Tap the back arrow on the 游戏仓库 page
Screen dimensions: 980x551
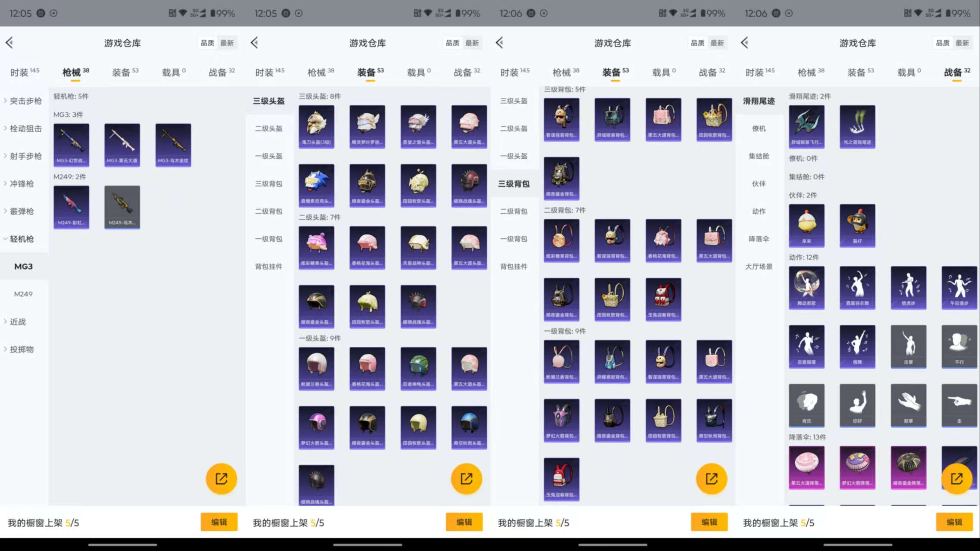click(x=9, y=43)
